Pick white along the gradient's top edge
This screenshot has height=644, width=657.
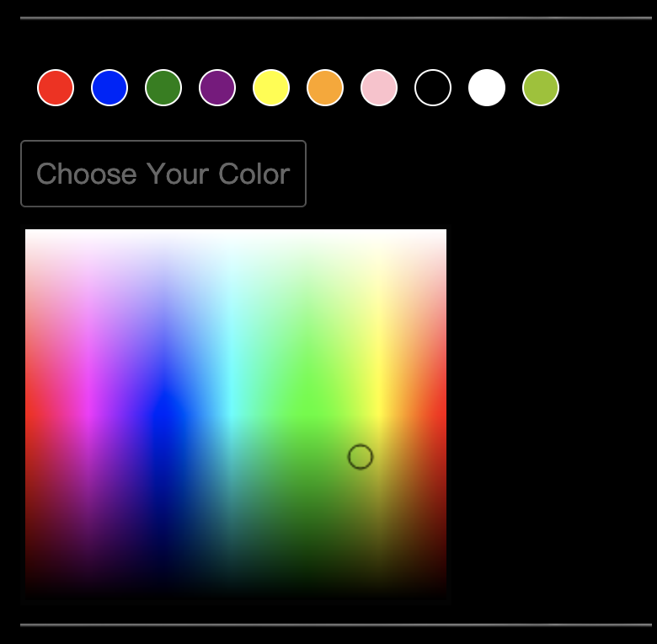click(x=236, y=233)
